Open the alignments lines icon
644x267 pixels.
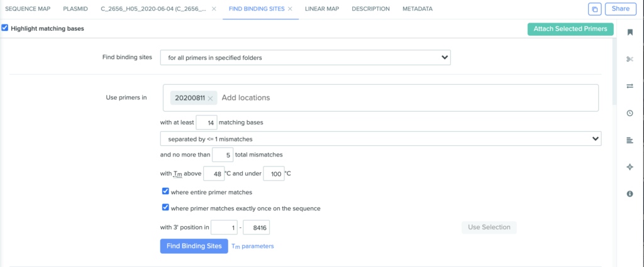click(x=630, y=140)
